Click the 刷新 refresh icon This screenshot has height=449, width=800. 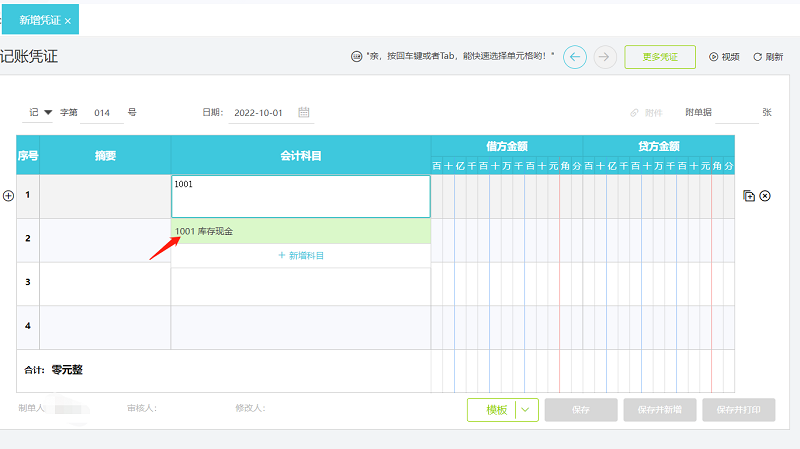(x=758, y=57)
